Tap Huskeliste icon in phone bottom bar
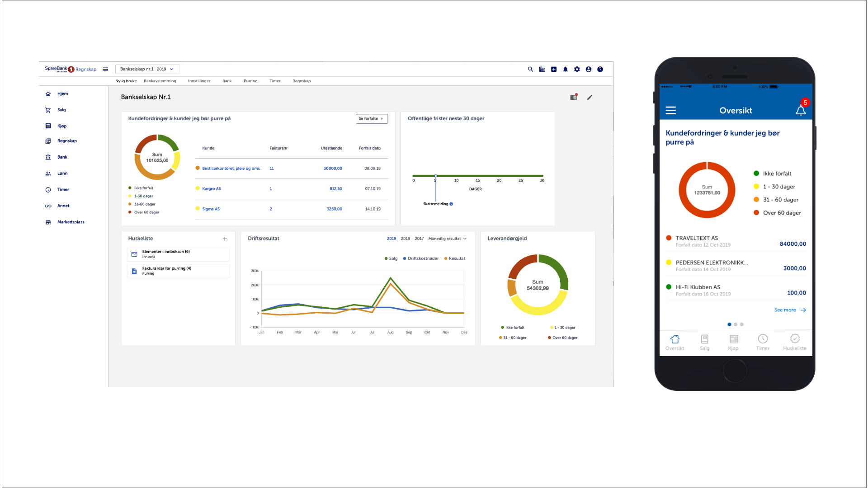Viewport: 868px width, 488px height. click(795, 342)
